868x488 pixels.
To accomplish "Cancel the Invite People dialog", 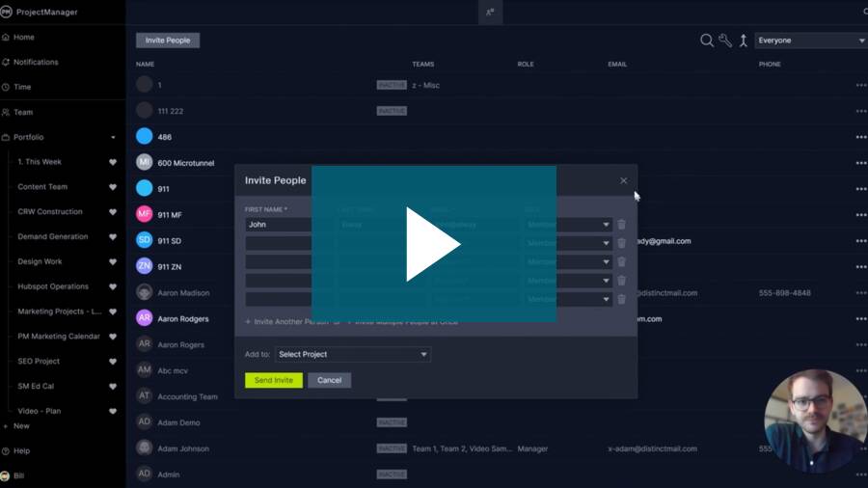I will pos(330,380).
